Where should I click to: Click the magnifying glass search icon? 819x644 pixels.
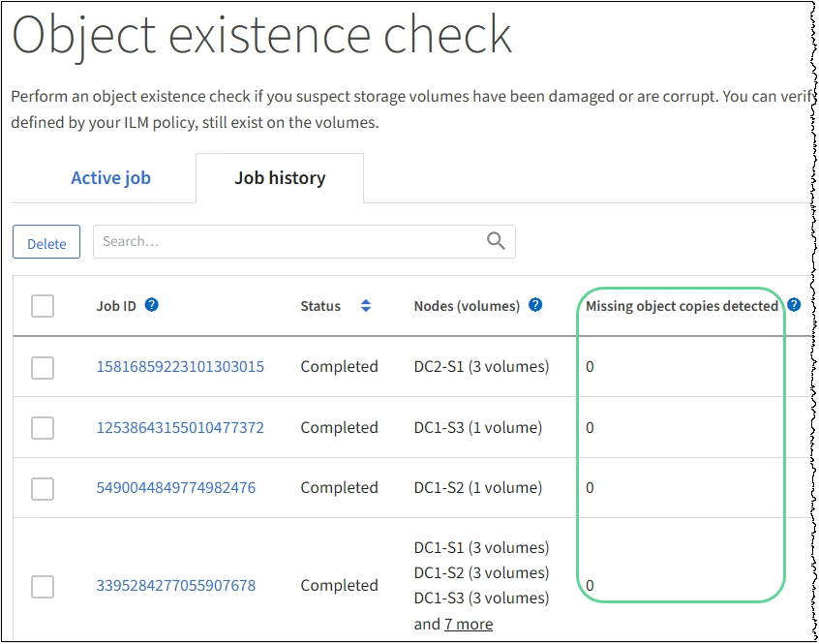point(496,242)
